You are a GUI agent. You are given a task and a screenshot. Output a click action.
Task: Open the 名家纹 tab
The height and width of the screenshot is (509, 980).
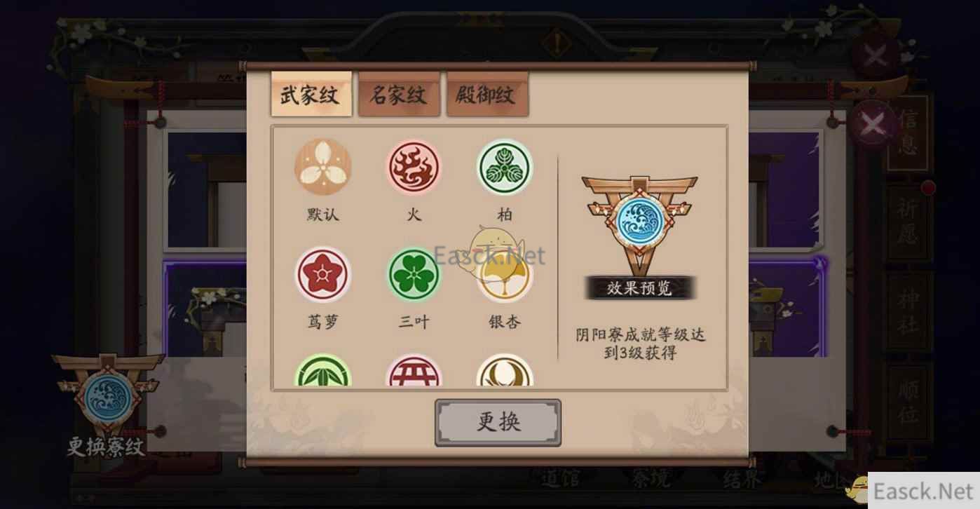point(399,94)
